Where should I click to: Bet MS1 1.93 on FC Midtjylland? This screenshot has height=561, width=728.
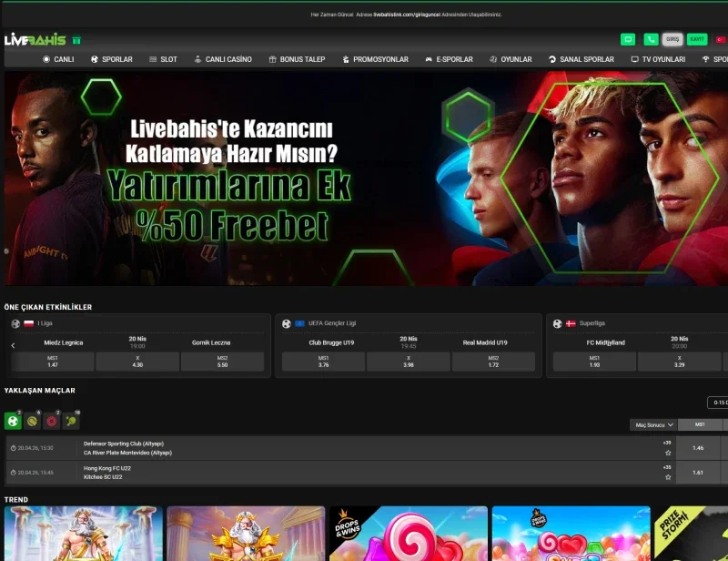coord(595,362)
